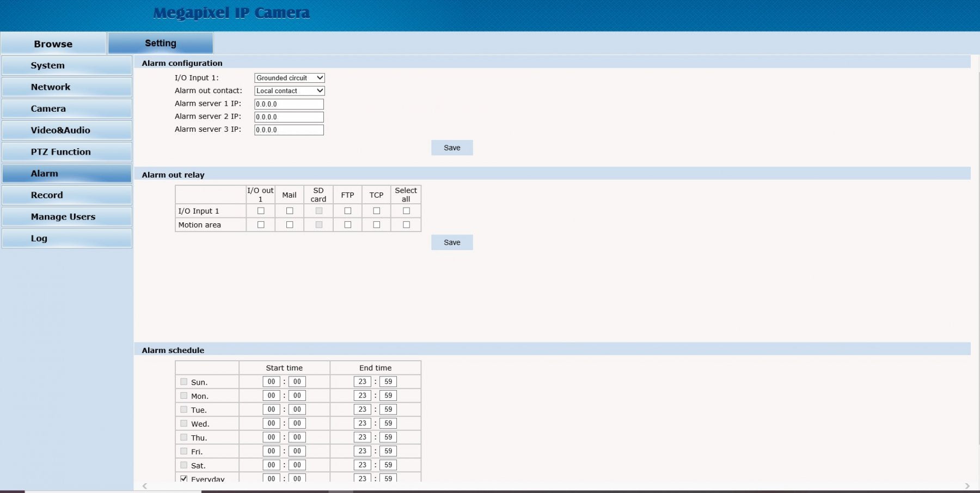980x493 pixels.
Task: Enable Mail for I/O Input 1
Action: (x=290, y=211)
